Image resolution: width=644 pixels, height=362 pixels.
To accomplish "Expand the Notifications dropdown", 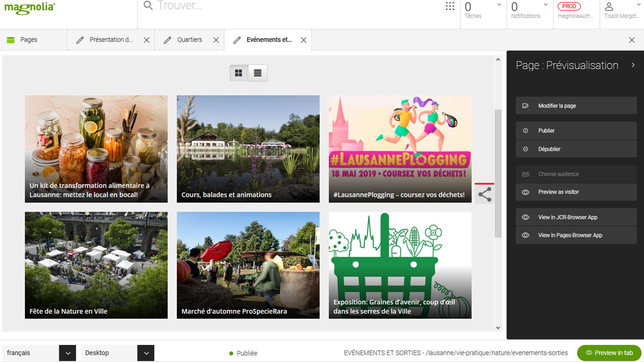I will (x=546, y=5).
